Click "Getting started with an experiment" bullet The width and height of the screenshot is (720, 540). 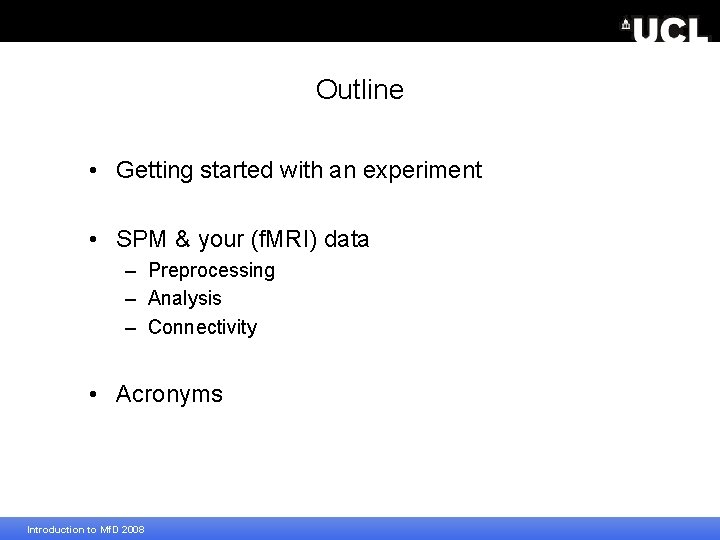point(299,170)
